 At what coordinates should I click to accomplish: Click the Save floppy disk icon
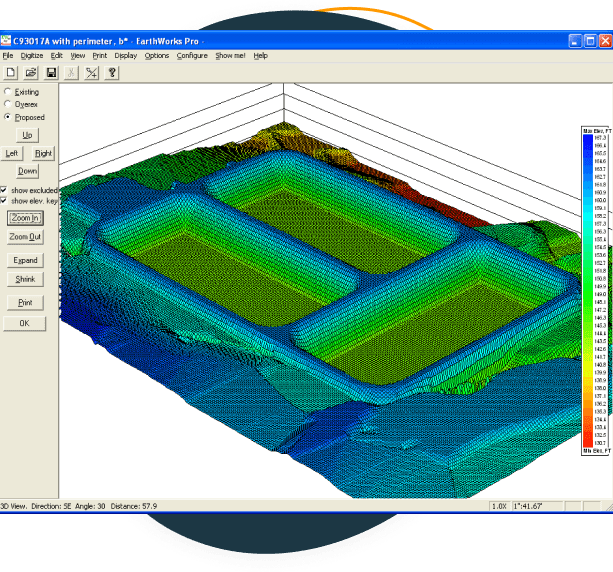(x=51, y=73)
